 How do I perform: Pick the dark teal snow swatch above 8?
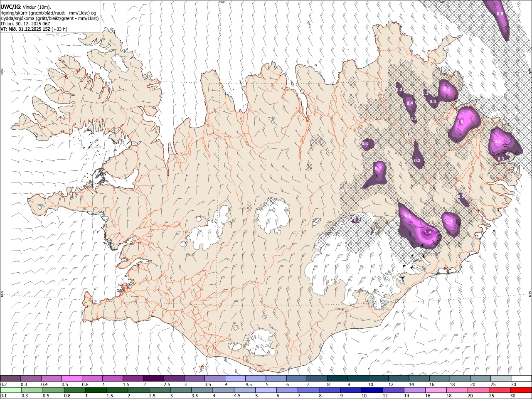(337, 379)
